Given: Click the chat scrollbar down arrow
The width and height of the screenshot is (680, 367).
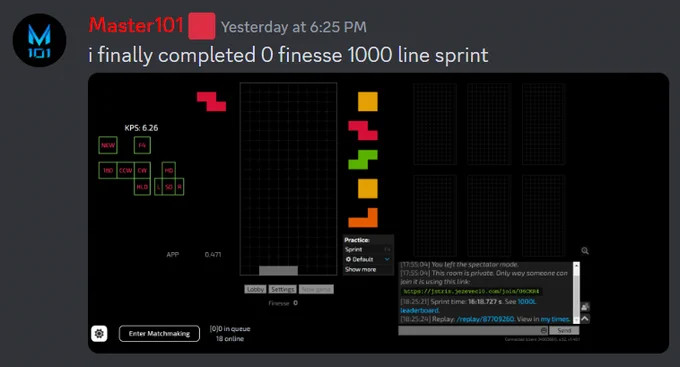Looking at the screenshot, I should pyautogui.click(x=576, y=320).
